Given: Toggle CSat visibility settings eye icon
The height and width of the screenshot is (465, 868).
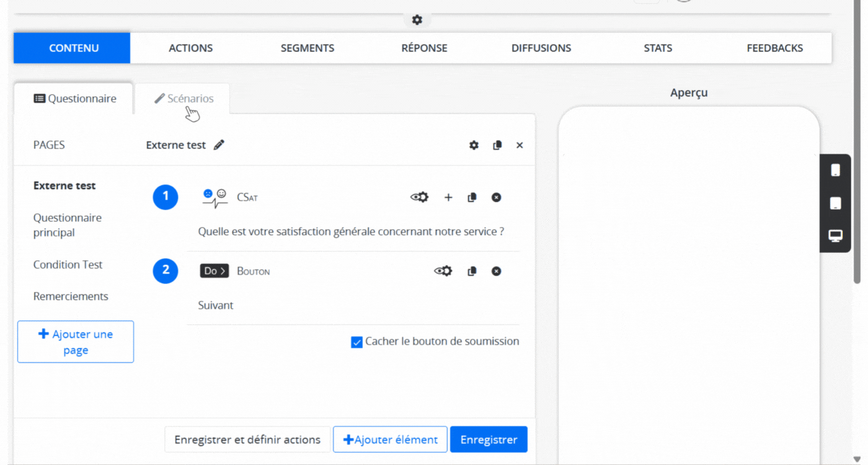Looking at the screenshot, I should point(419,197).
